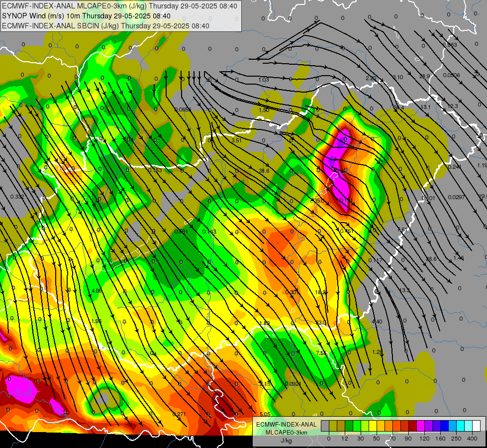487x448 pixels.
Task: Click the gray swatch in the legend
Action: tap(325, 426)
